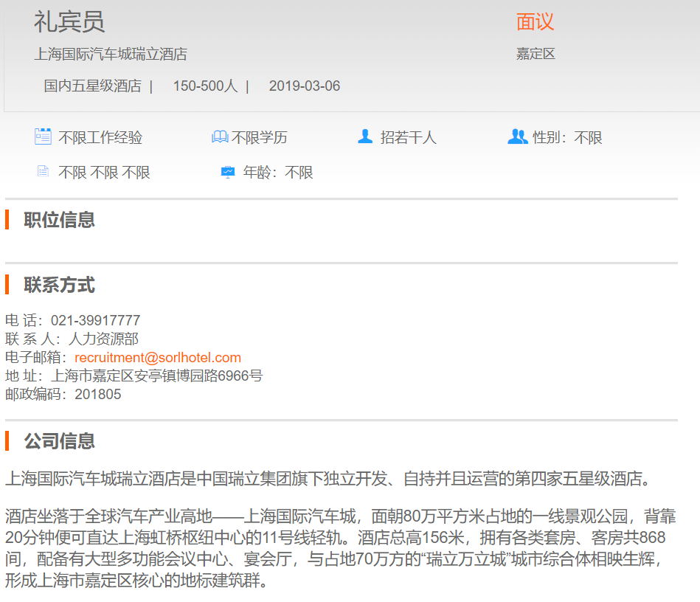Click the phone number 021-39917777
Viewport: 700px width, 602px height.
[95, 321]
